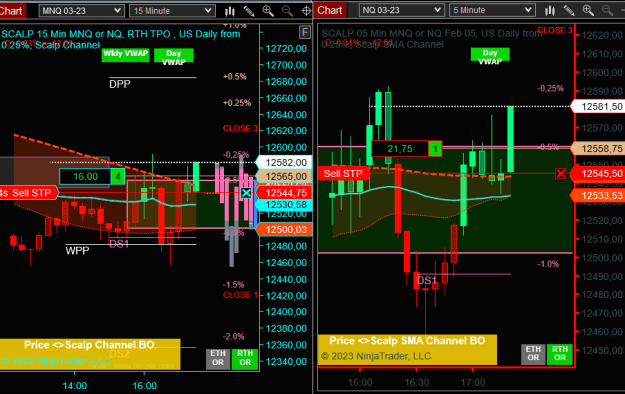Click zoom in magnifier in left chart toolbar

[x=268, y=11]
